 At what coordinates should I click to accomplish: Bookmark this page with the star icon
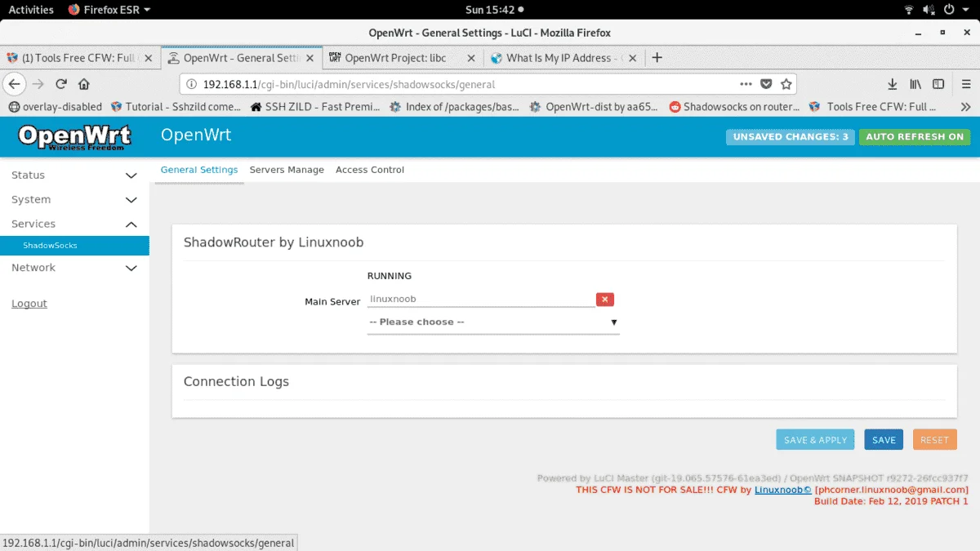tap(786, 84)
